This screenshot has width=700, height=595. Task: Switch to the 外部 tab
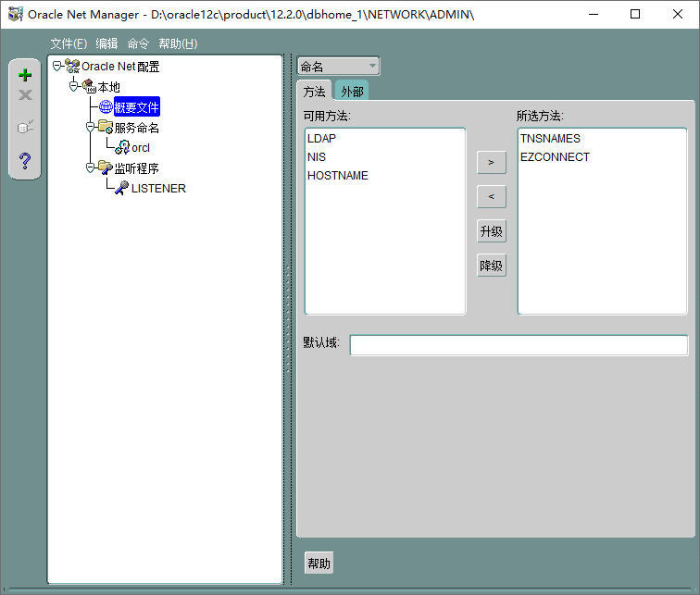pos(351,92)
